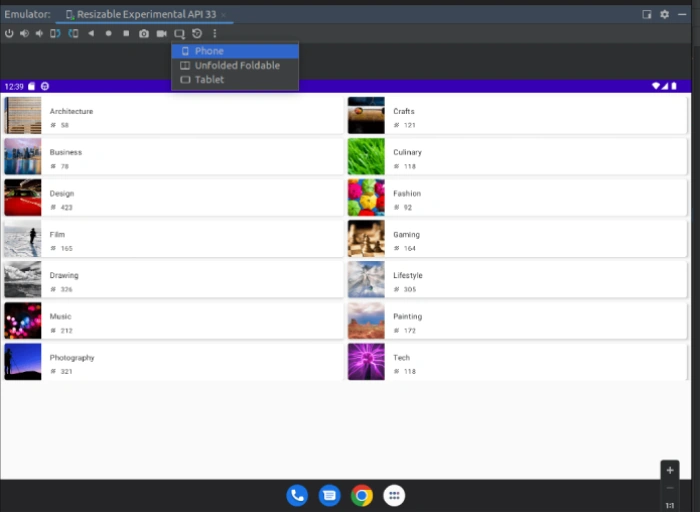Open the snapshots icon in the toolbar

(x=197, y=33)
